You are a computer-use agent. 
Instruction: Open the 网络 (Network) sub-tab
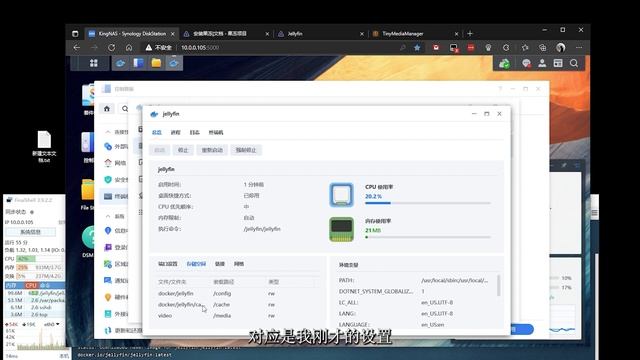click(239, 264)
